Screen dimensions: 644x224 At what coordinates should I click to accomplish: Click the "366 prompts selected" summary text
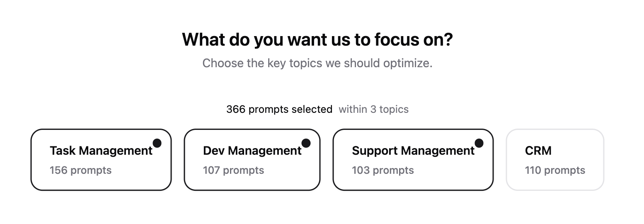279,110
